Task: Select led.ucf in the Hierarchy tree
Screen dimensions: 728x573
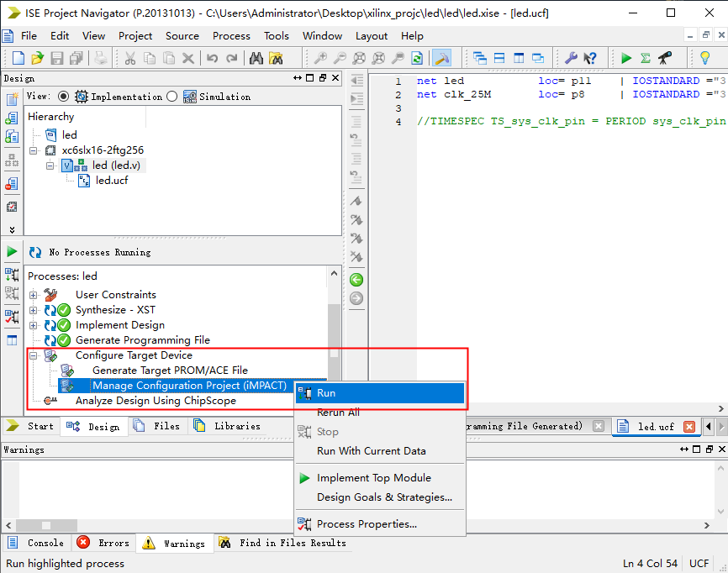Action: (111, 181)
